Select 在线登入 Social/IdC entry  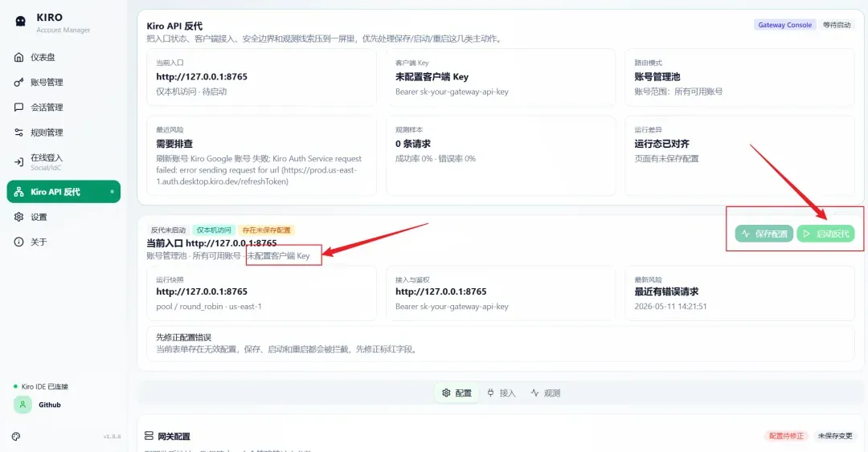point(63,161)
